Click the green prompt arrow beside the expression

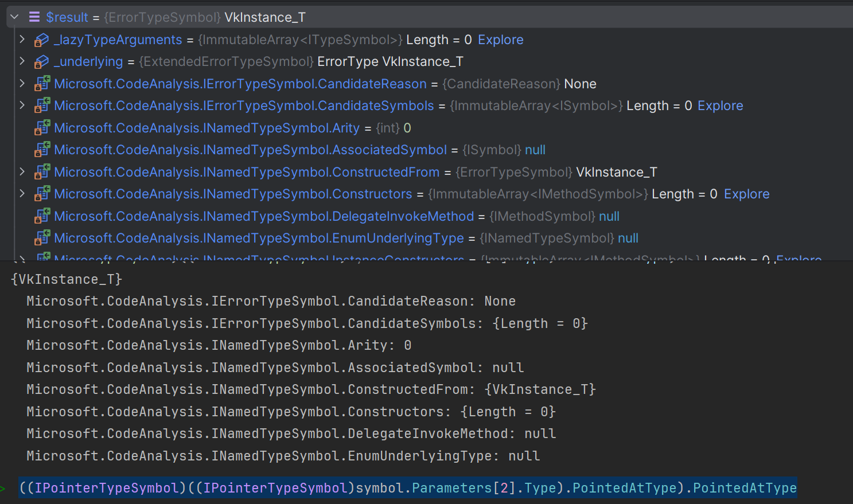[3, 489]
